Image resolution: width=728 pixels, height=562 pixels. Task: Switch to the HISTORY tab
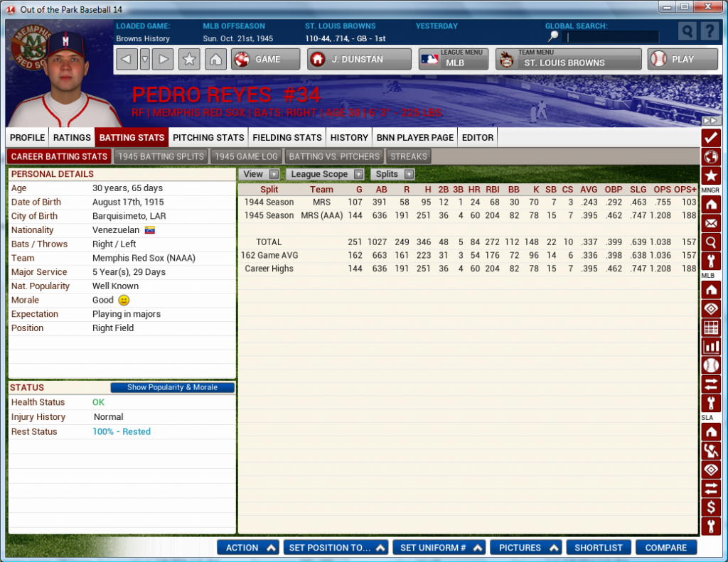pyautogui.click(x=349, y=138)
